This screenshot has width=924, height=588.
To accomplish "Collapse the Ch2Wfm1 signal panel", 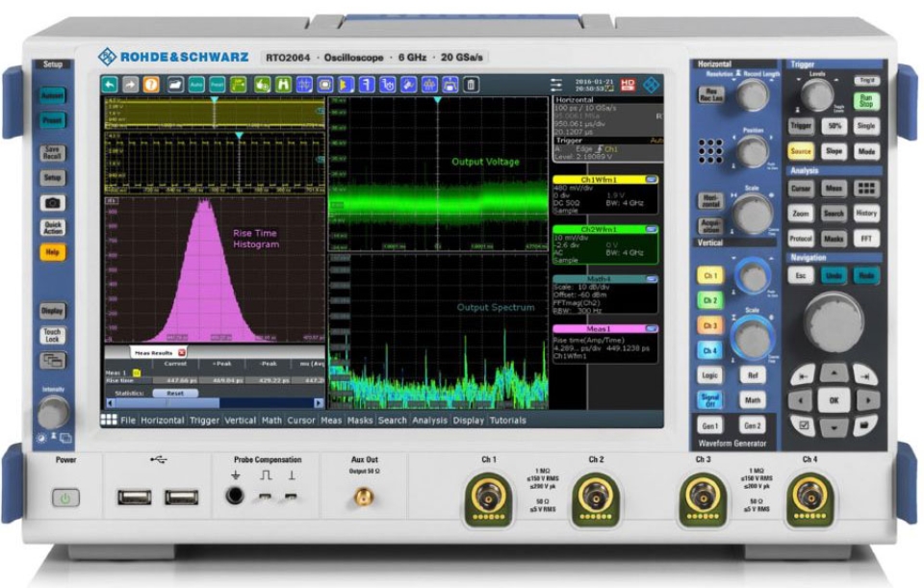I will click(x=651, y=230).
